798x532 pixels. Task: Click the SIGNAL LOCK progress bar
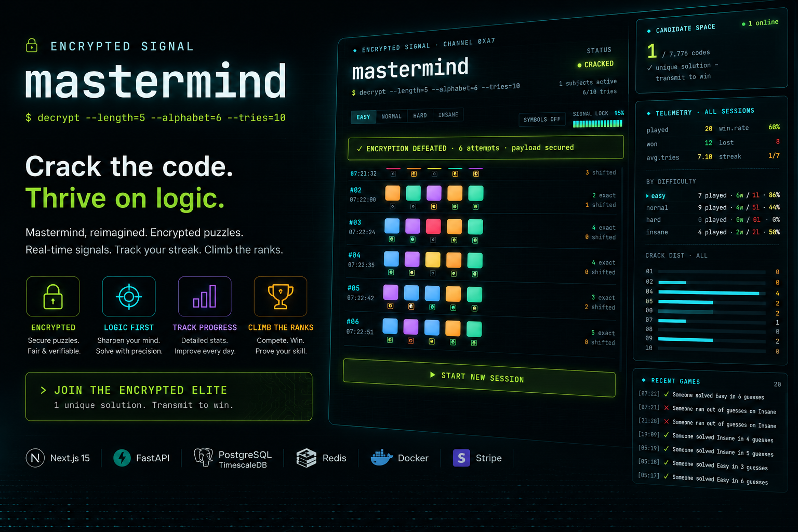597,124
